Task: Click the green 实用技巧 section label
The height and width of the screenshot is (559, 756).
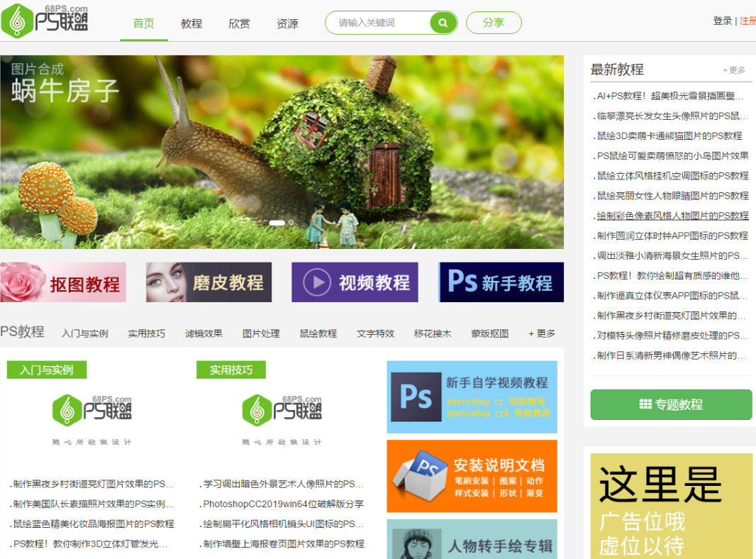Action: coord(231,370)
